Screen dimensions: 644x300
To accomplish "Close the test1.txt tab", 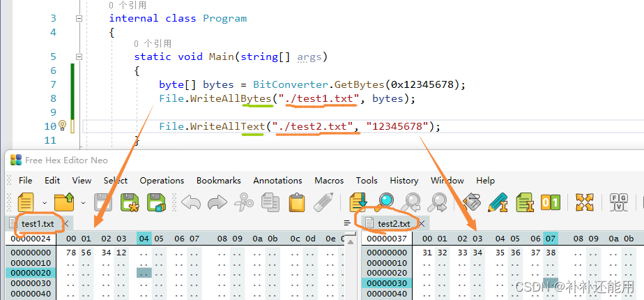I will [66, 223].
